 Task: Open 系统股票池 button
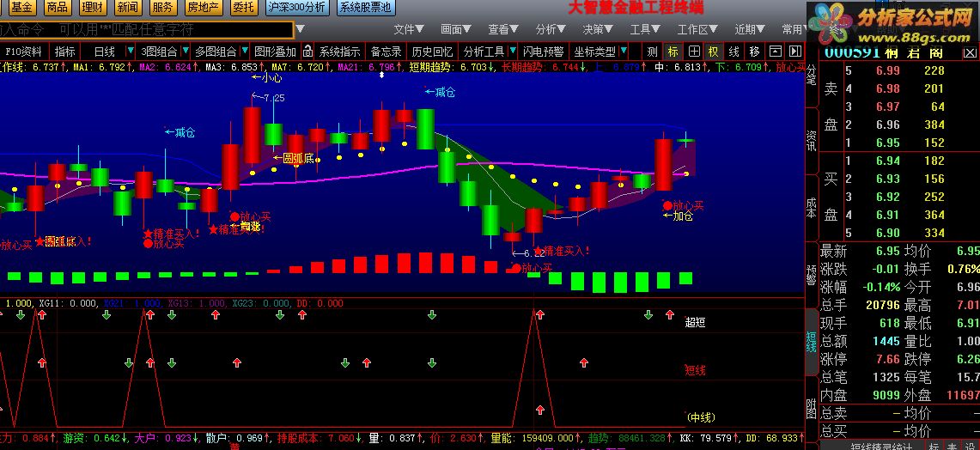click(366, 8)
